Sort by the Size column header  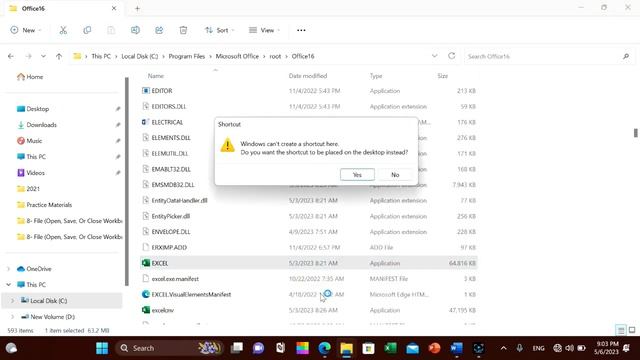pyautogui.click(x=442, y=76)
